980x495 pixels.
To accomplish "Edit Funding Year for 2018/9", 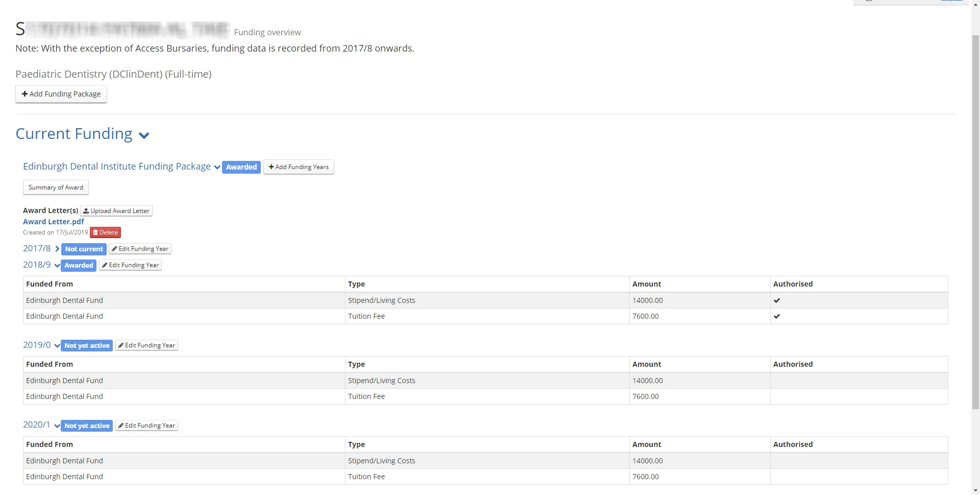I will [130, 265].
